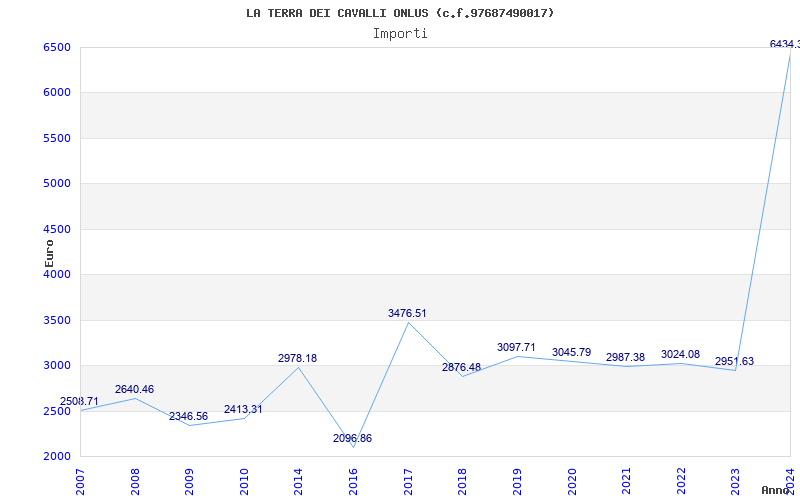Select the 2346.56 data label

point(189,417)
